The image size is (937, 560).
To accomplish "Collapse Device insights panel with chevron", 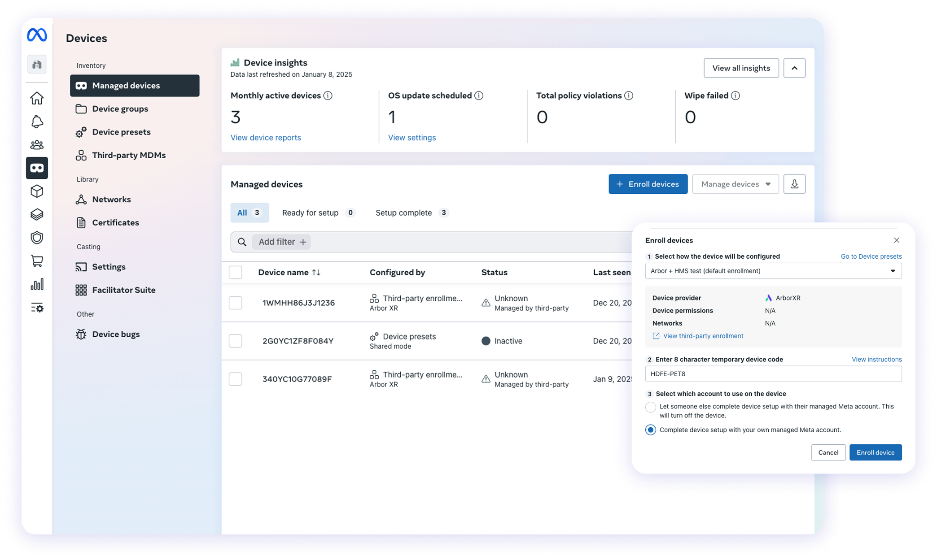I will [x=794, y=68].
